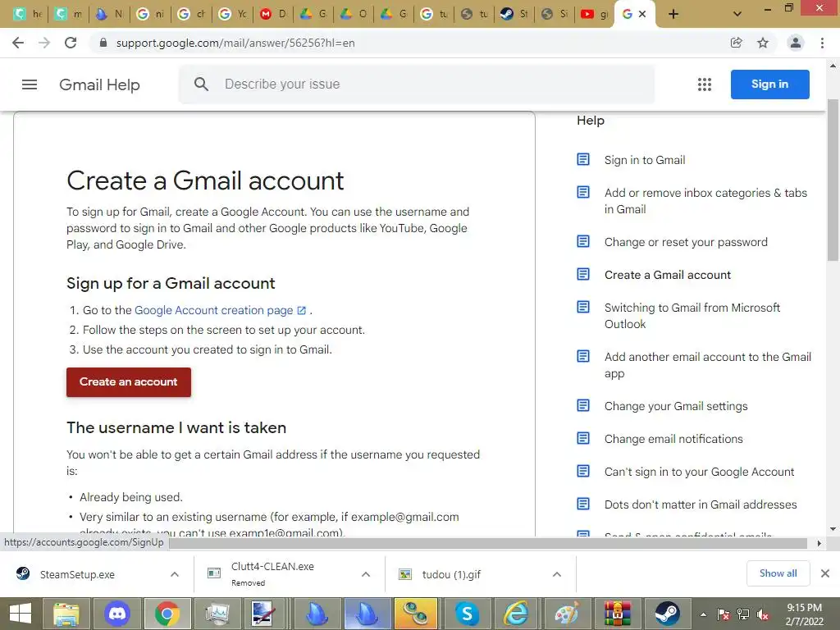
Task: Open a new browser tab with the plus
Action: click(673, 14)
